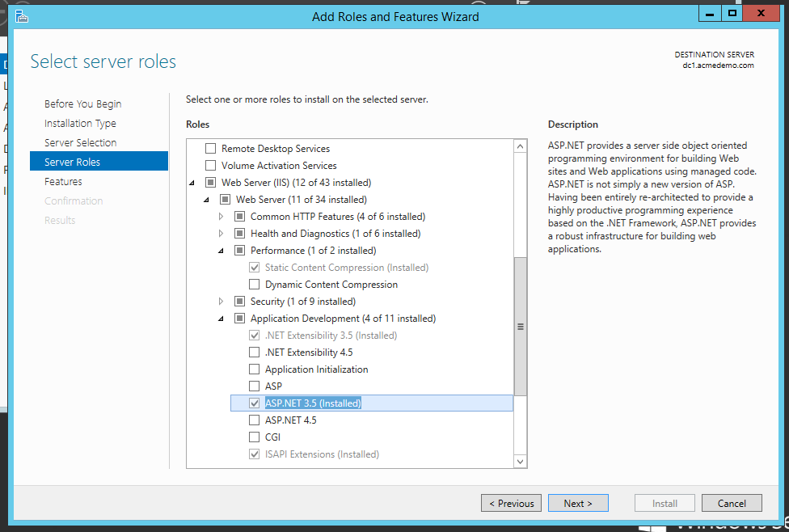Tick Dynamic Content Compression checkbox
Screen dimensions: 789x532
tap(255, 285)
